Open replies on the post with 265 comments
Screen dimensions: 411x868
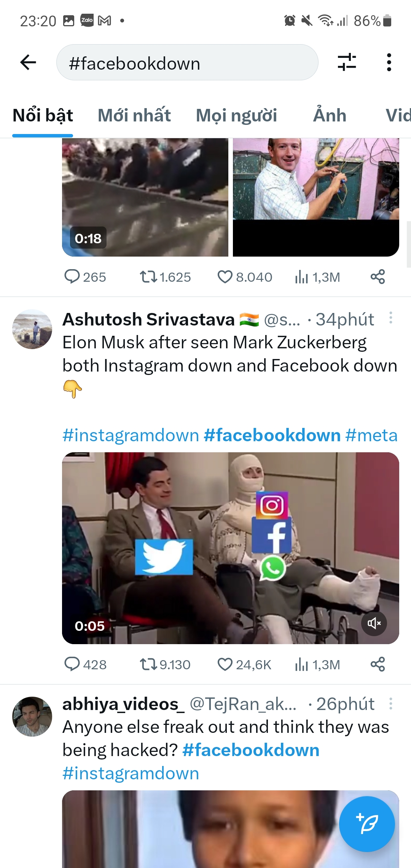click(72, 277)
